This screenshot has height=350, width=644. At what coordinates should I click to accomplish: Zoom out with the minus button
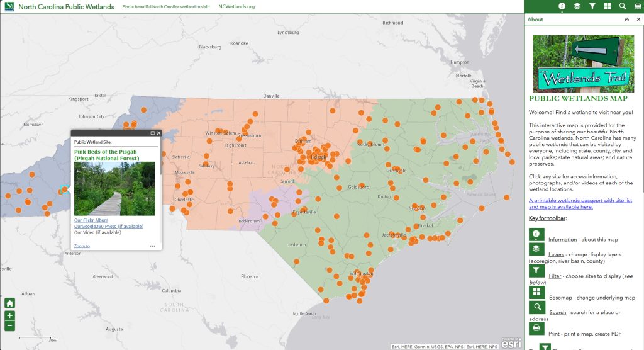[9, 326]
